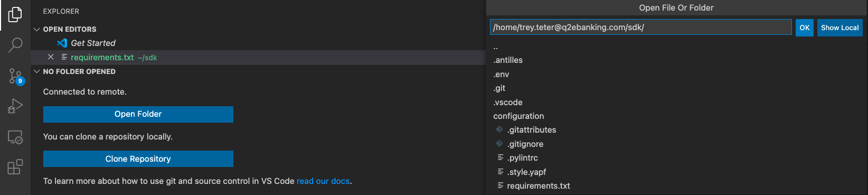Open the Explorer view in the activity bar
The height and width of the screenshot is (195, 868).
15,15
